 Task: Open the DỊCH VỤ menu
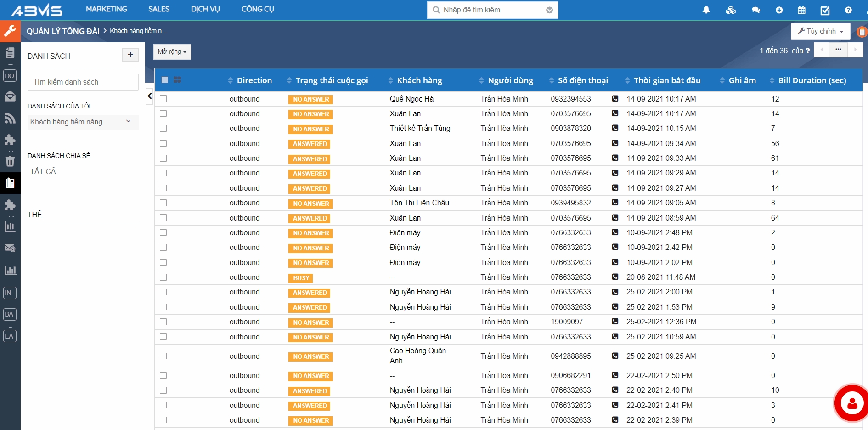tap(205, 9)
